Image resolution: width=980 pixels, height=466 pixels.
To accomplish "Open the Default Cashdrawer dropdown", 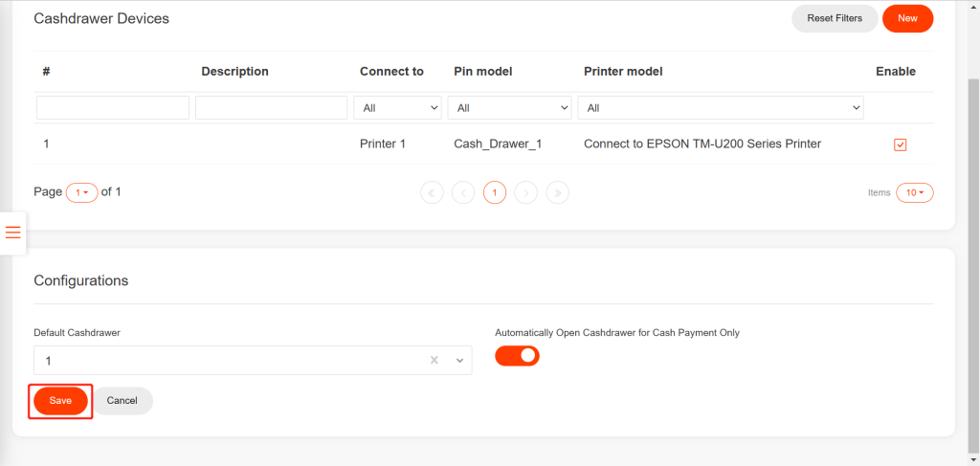I will point(460,361).
